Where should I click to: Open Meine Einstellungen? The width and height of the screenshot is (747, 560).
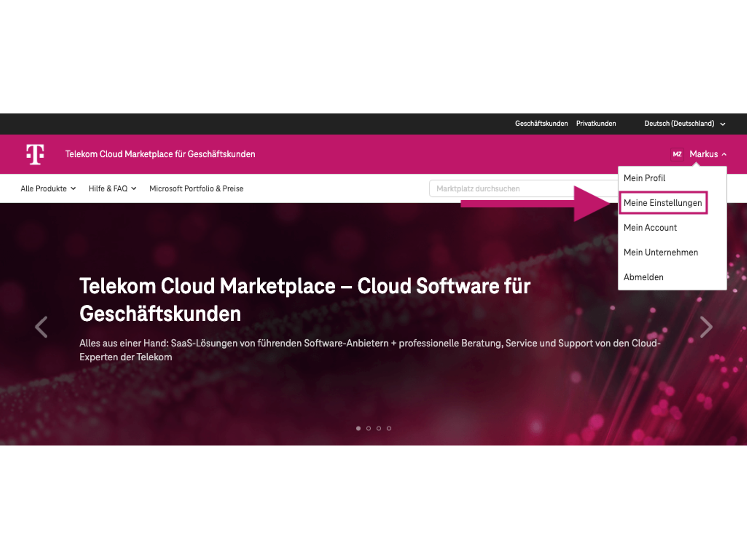tap(663, 203)
